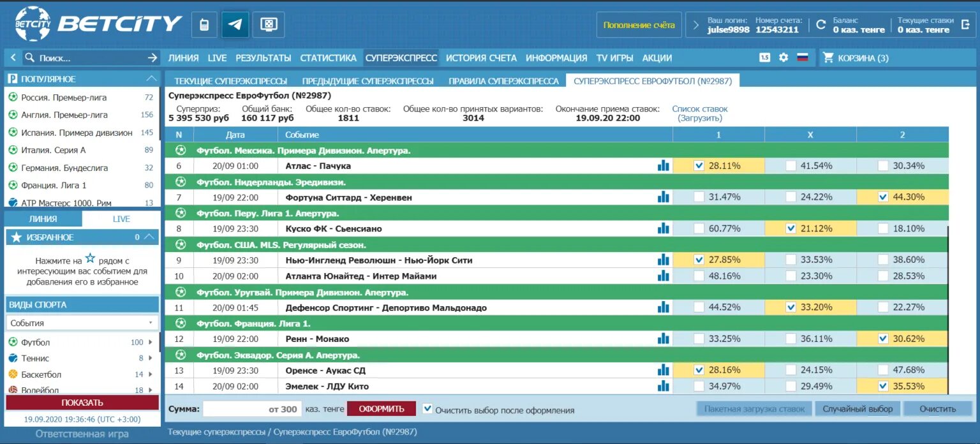980x444 pixels.
Task: Open the ИСТОРИЯ СЧЕТА menu
Action: tap(481, 57)
